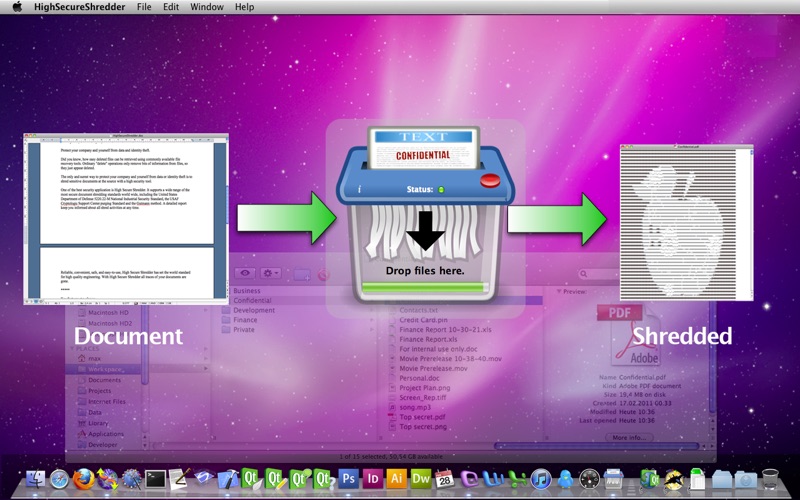Click the red button on the shredder top
The height and width of the screenshot is (500, 800).
point(490,181)
